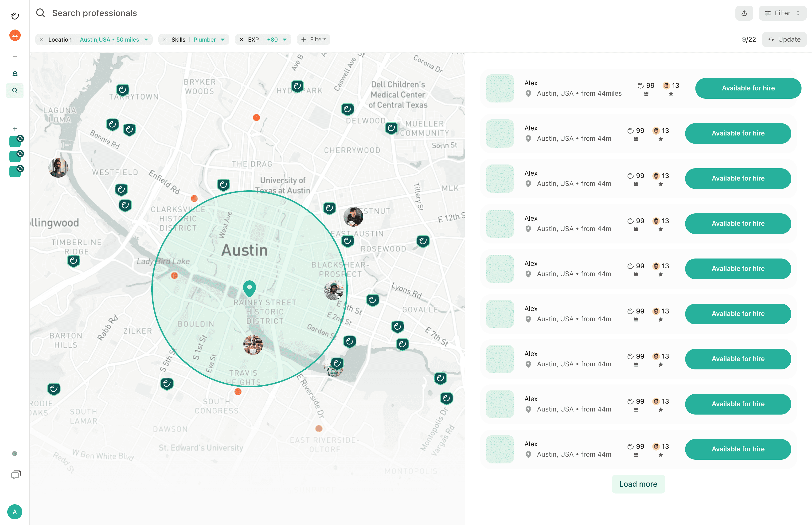Remove the EXP filter chip

pyautogui.click(x=241, y=39)
